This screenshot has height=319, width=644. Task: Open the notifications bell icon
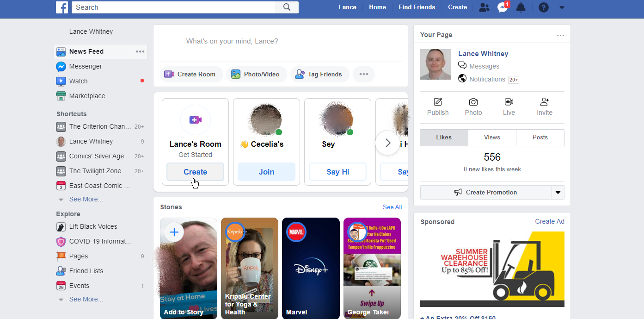coord(521,7)
